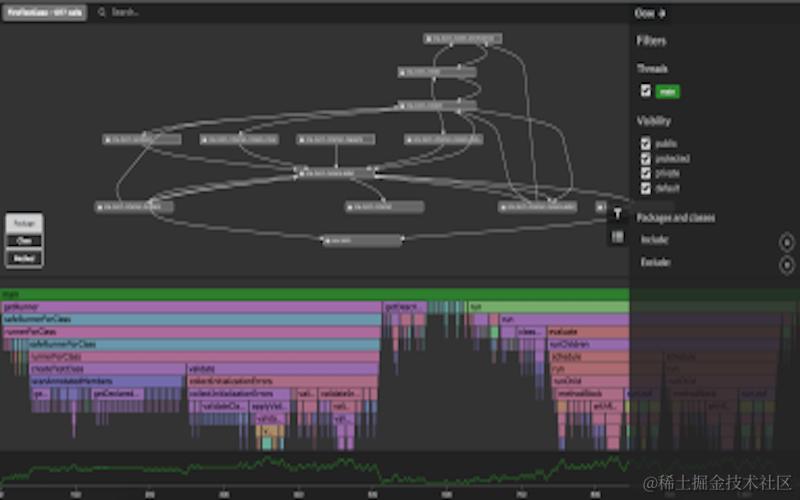Screen dimensions: 800x500
Task: Uncheck the public visibility checkbox
Action: click(x=645, y=143)
